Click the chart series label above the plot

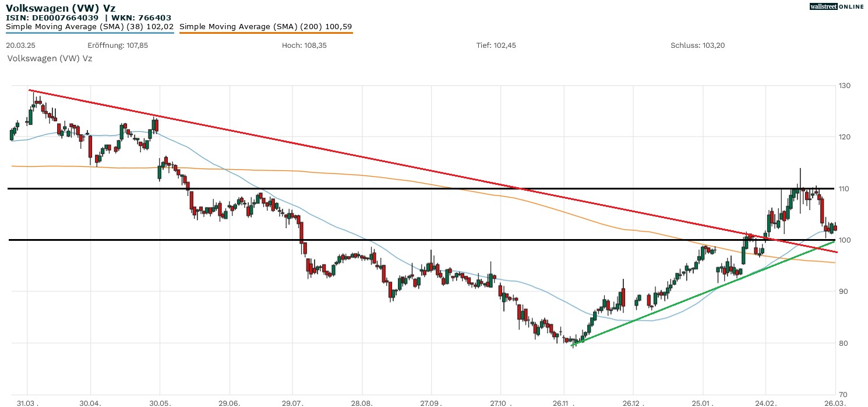click(x=50, y=58)
